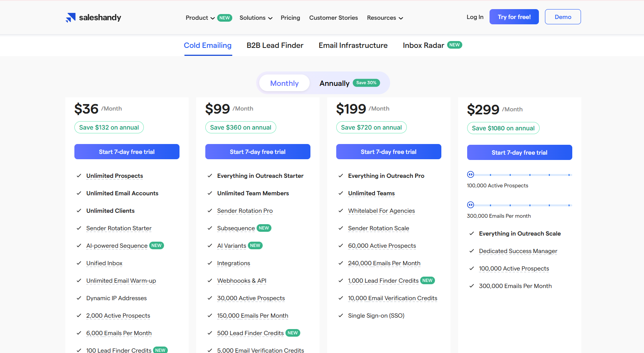The image size is (644, 353).
Task: Click the NEW badge beside AI Variants
Action: point(255,245)
